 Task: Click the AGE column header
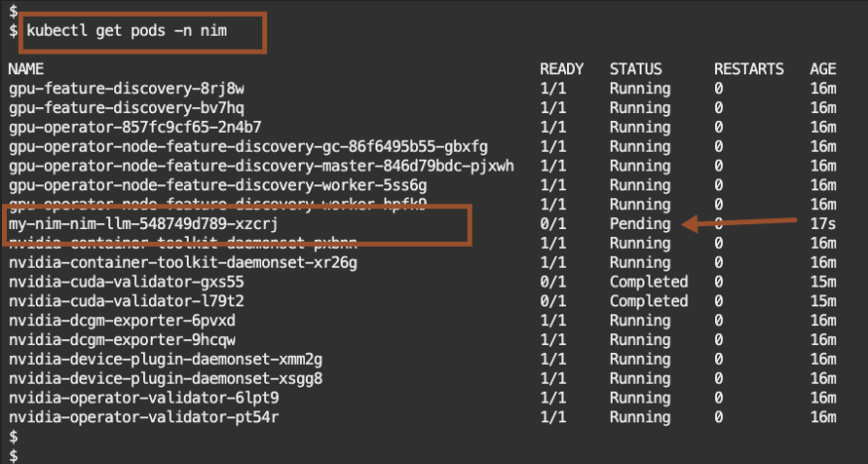(822, 69)
